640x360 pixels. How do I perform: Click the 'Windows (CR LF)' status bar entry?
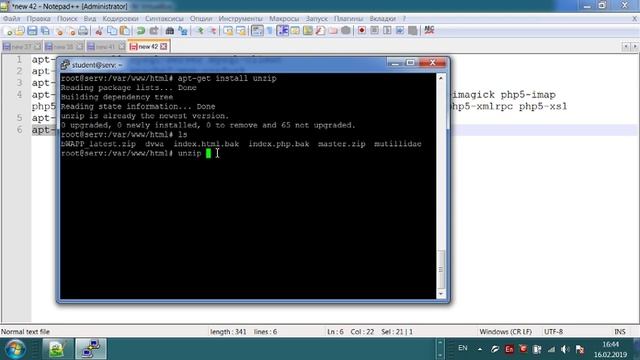pos(505,331)
